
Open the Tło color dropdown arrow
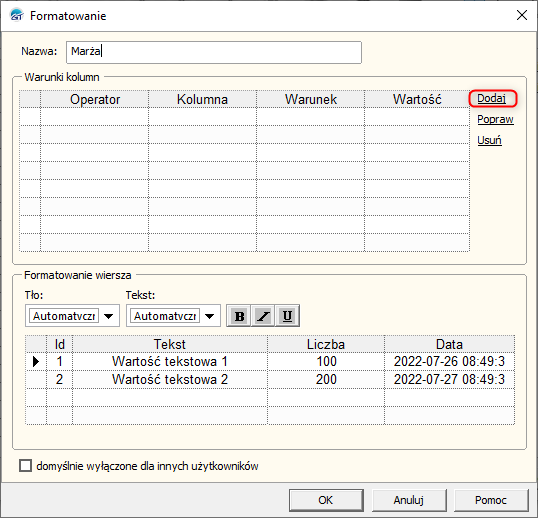click(109, 316)
